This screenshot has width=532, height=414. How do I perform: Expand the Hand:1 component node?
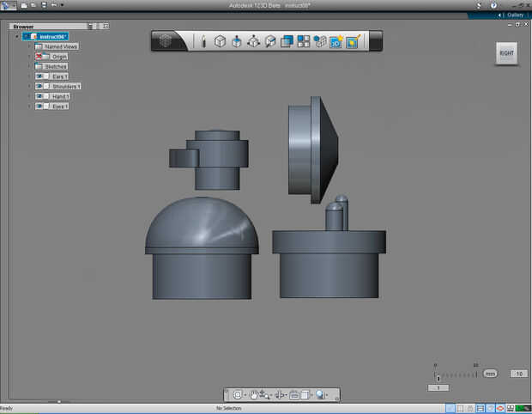point(28,97)
